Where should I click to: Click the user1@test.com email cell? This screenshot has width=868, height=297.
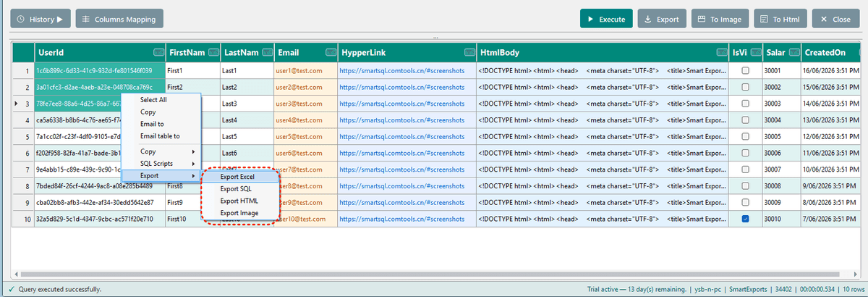coord(305,71)
